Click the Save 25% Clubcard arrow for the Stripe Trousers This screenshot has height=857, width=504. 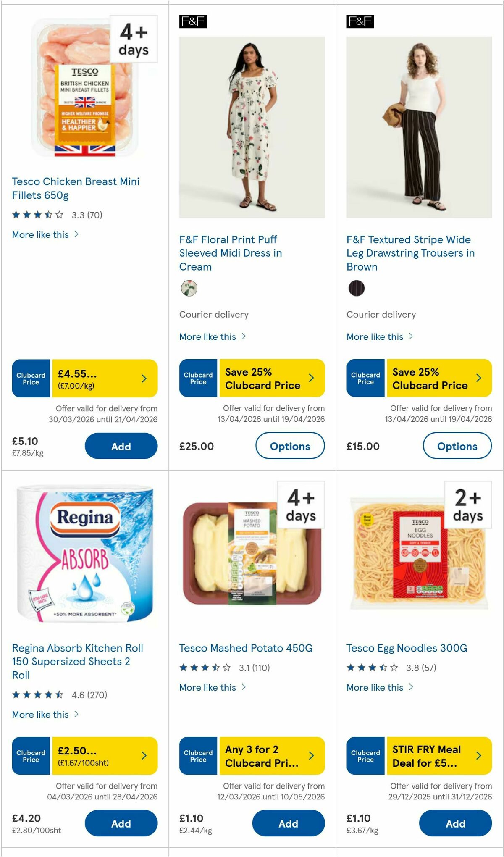click(x=479, y=378)
